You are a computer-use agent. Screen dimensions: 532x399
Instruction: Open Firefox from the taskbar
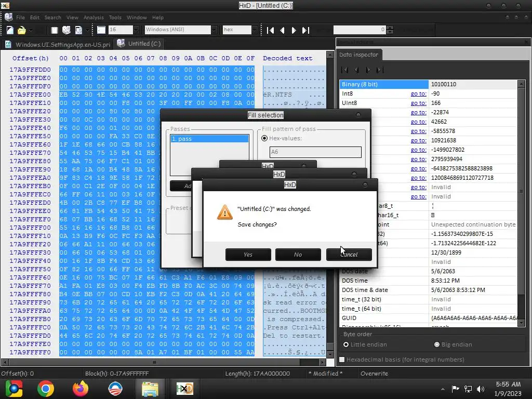click(x=81, y=389)
